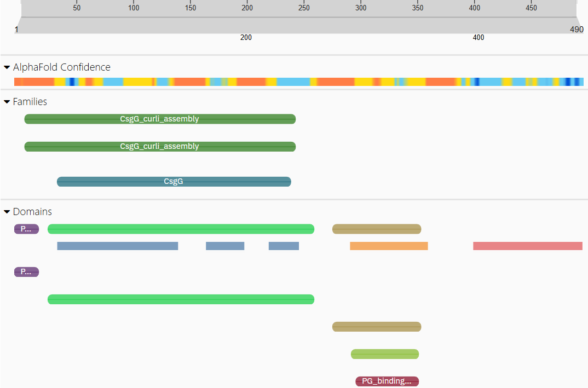Click the orange domain segment
The width and height of the screenshot is (588, 388).
[x=389, y=246]
